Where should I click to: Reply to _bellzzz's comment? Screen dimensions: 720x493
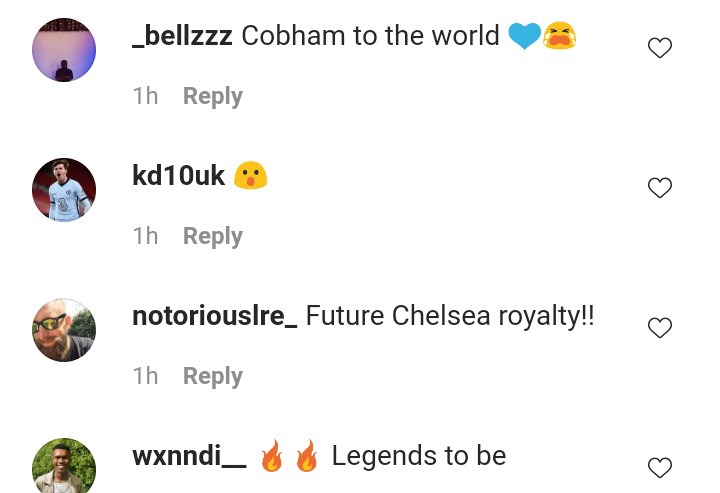[x=213, y=96]
